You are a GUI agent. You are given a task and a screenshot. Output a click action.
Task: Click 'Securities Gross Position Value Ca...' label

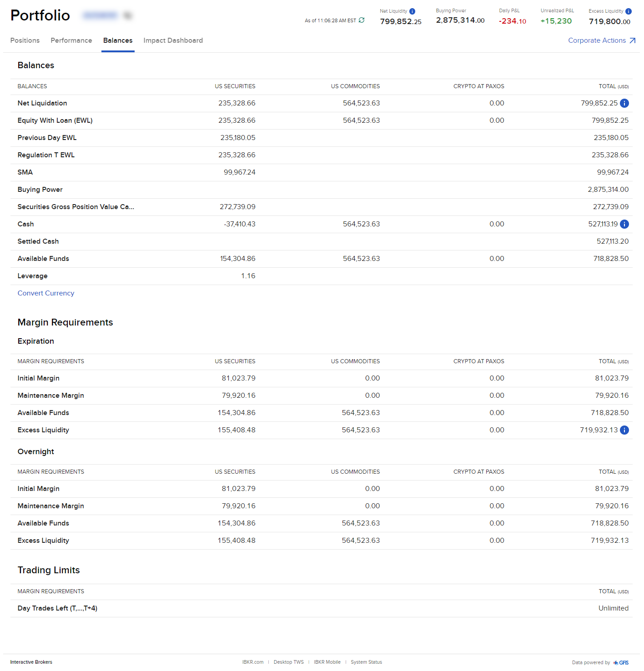[x=76, y=207]
